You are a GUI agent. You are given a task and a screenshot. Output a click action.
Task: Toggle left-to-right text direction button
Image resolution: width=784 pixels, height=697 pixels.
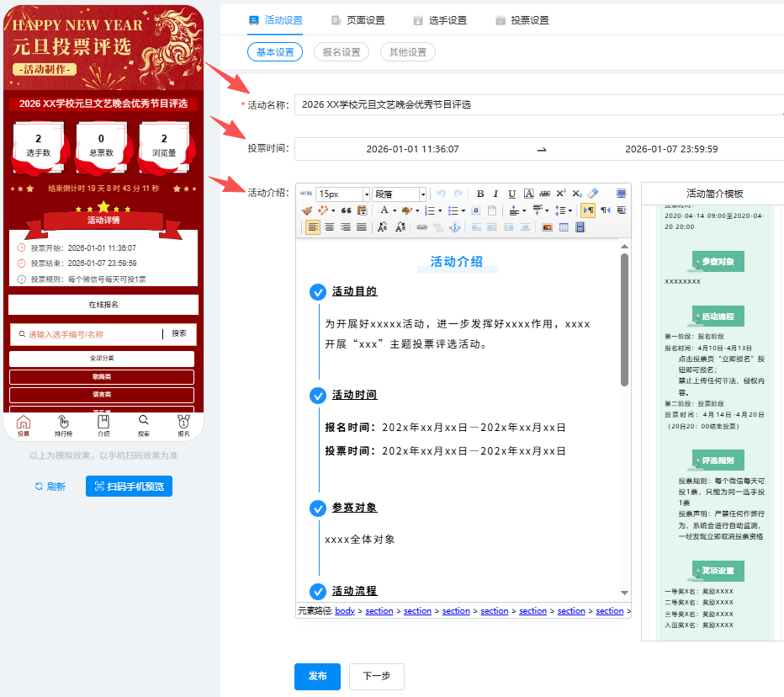tap(588, 210)
